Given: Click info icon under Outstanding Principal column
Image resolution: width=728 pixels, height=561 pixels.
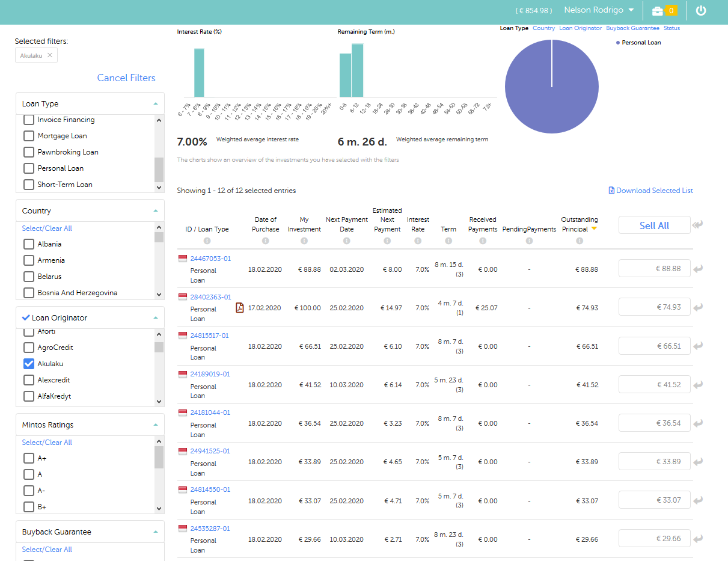Looking at the screenshot, I should (x=580, y=241).
